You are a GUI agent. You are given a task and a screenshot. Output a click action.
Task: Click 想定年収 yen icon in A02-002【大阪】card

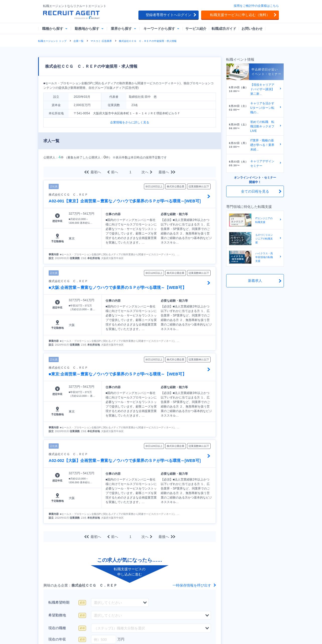coord(57,475)
